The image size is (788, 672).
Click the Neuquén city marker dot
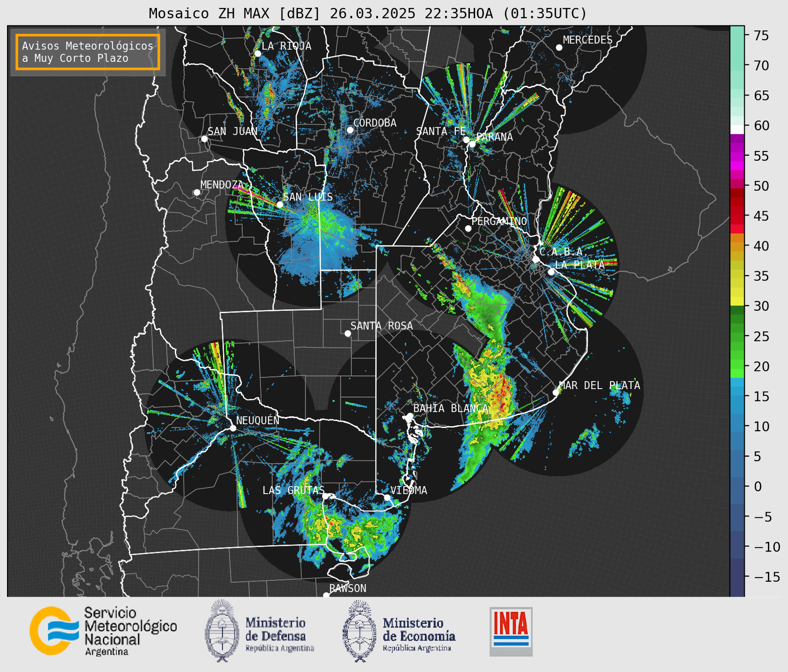pyautogui.click(x=233, y=428)
